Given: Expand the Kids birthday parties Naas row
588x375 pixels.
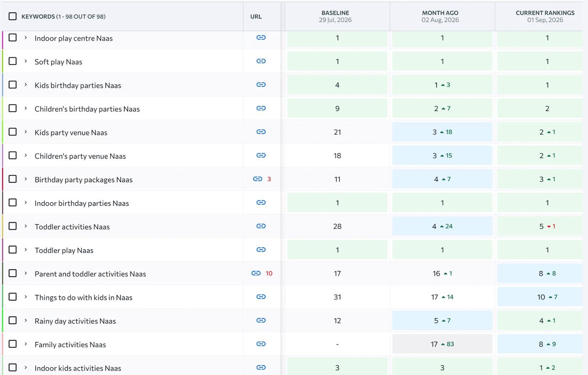Looking at the screenshot, I should [x=26, y=85].
